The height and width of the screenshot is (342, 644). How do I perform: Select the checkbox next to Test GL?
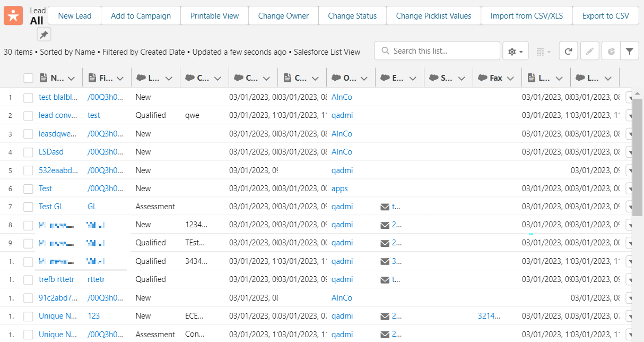click(x=28, y=206)
